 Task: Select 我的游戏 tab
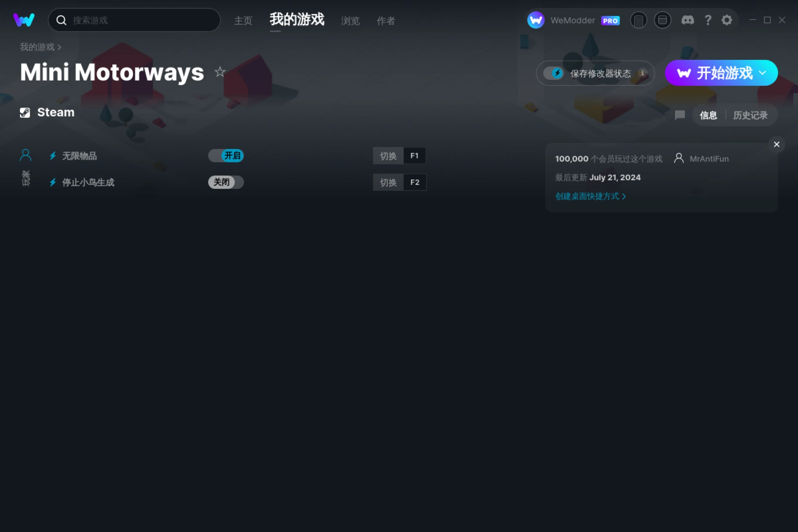tap(297, 20)
